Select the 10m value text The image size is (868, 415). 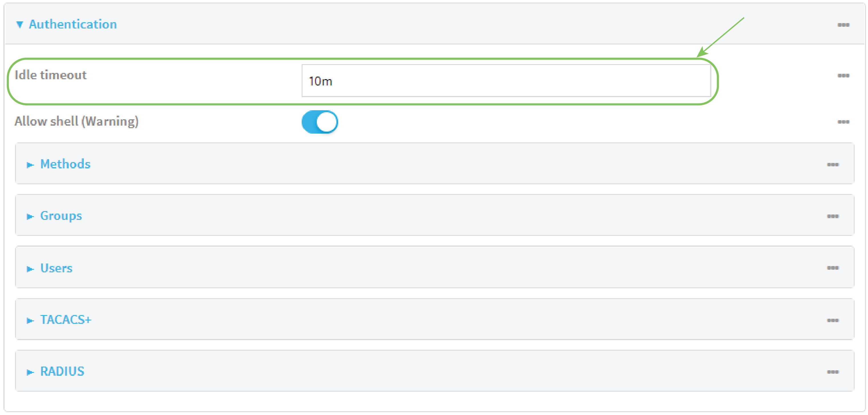[320, 81]
